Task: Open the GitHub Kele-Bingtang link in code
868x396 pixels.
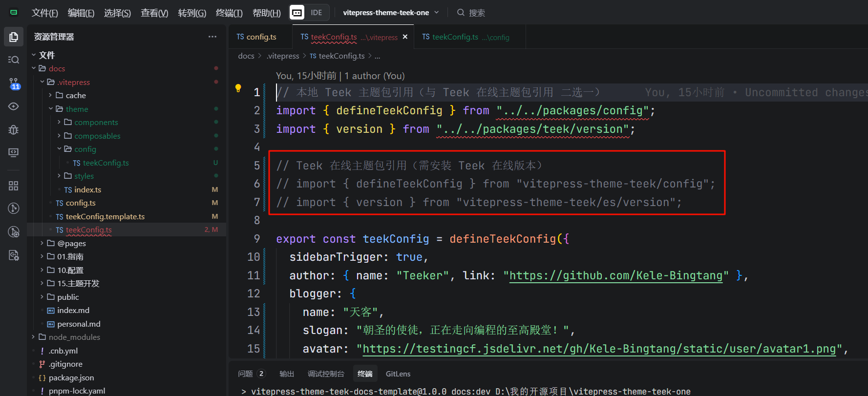Action: pyautogui.click(x=615, y=276)
